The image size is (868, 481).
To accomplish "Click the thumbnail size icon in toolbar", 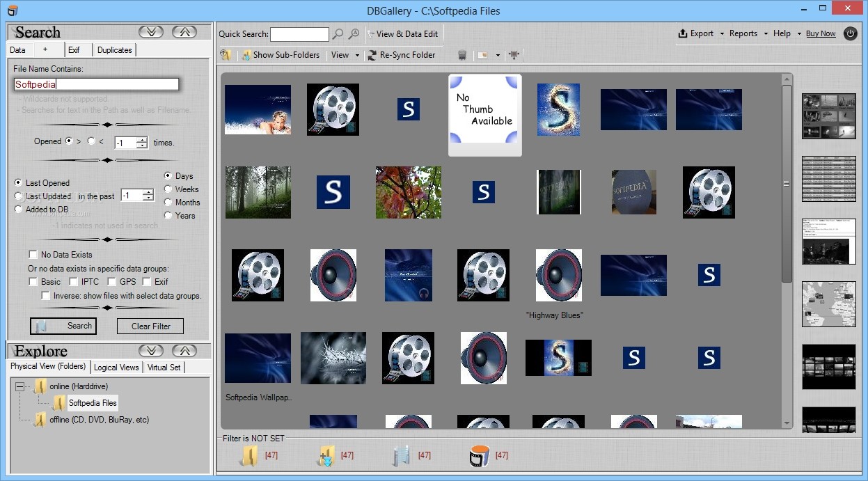I will click(482, 55).
